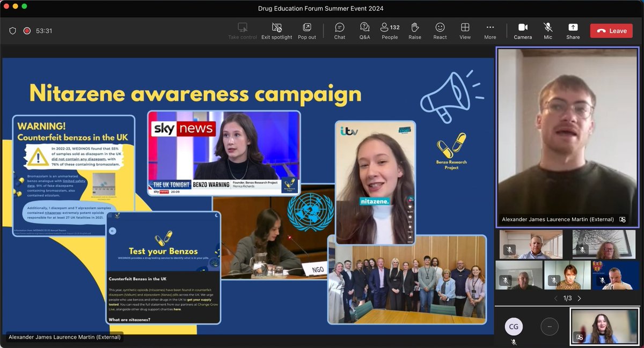This screenshot has width=644, height=348.
Task: Open the React emoji options
Action: [x=440, y=31]
